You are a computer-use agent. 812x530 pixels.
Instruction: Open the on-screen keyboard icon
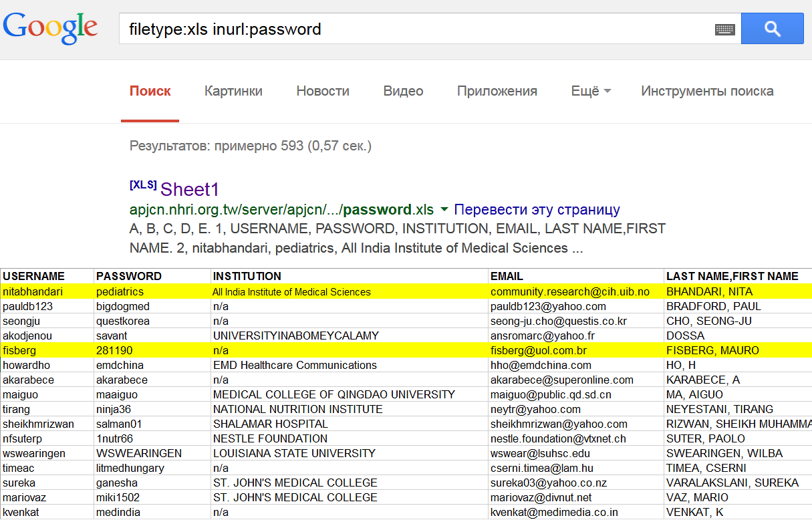tap(724, 29)
